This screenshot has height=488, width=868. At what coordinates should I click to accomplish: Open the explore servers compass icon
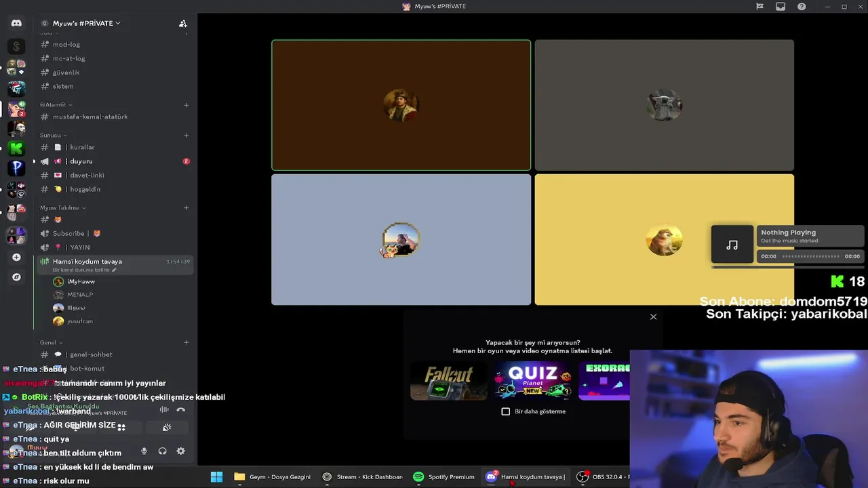[x=16, y=277]
